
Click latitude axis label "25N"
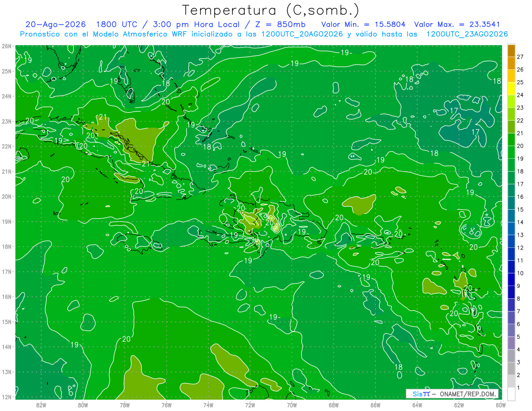pos(7,71)
